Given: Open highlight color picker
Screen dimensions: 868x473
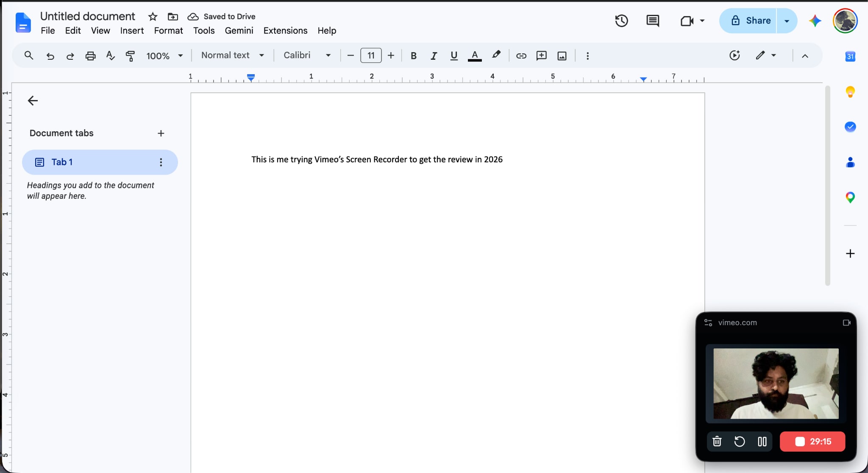Looking at the screenshot, I should [496, 56].
